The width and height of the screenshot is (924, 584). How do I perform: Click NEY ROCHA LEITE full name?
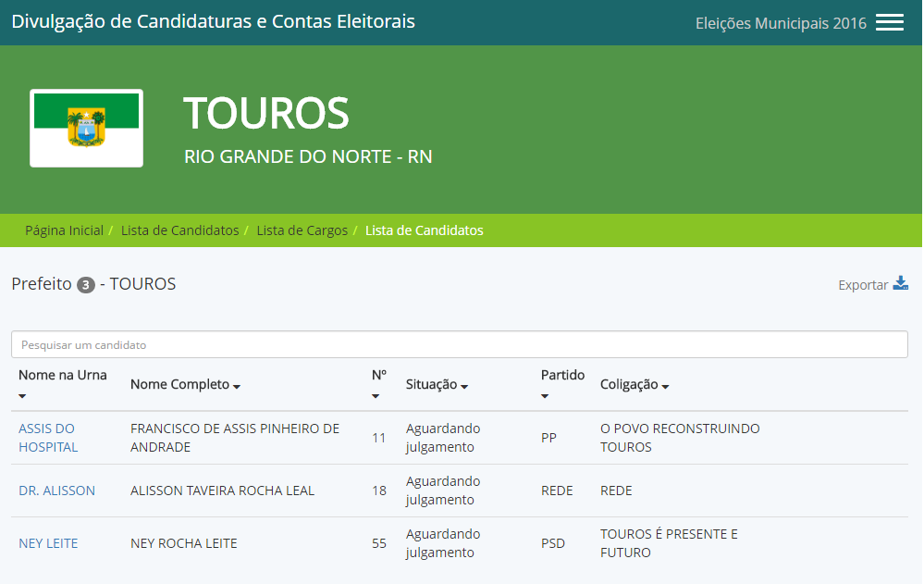[x=184, y=543]
